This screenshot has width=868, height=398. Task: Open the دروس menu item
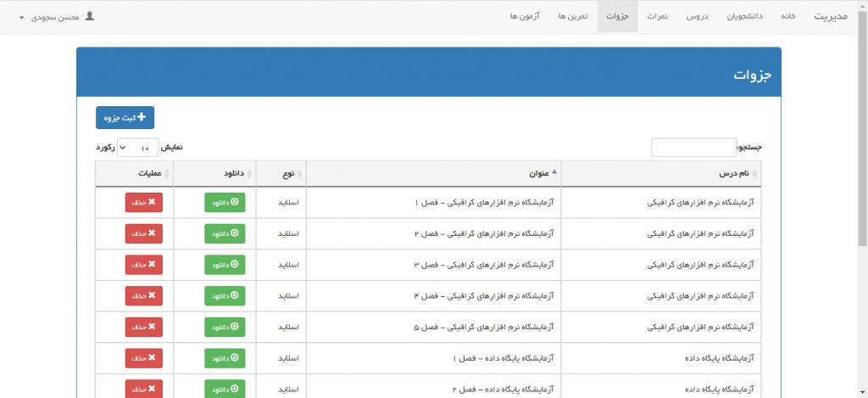point(697,17)
